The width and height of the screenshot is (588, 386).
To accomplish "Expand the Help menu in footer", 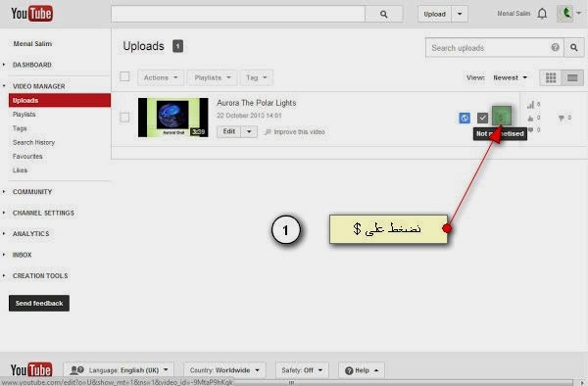I will [362, 370].
